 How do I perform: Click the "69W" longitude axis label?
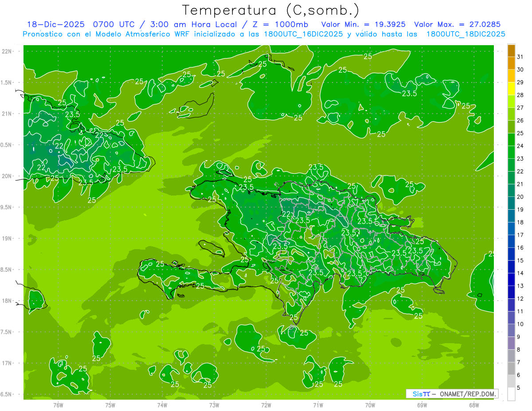click(422, 405)
